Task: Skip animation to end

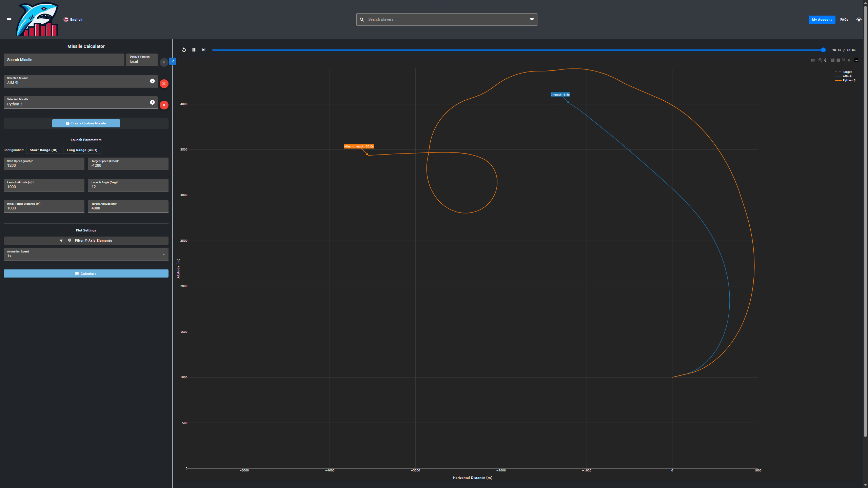Action: [x=204, y=50]
